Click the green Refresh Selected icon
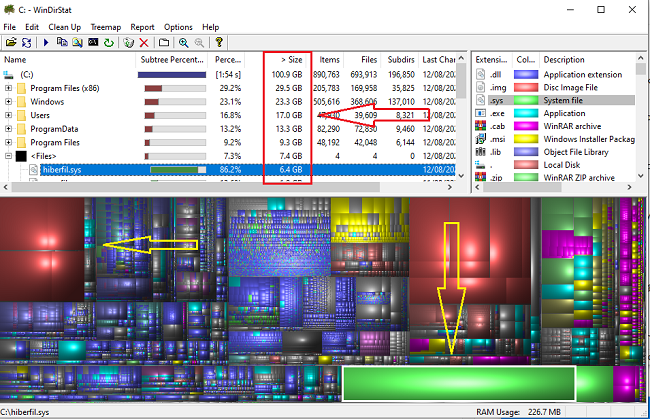 click(109, 42)
